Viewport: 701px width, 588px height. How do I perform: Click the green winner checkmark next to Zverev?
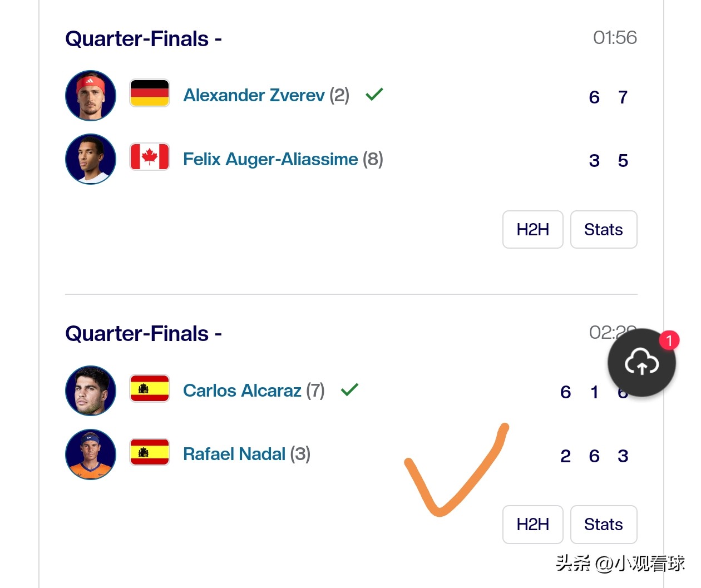[x=374, y=94]
